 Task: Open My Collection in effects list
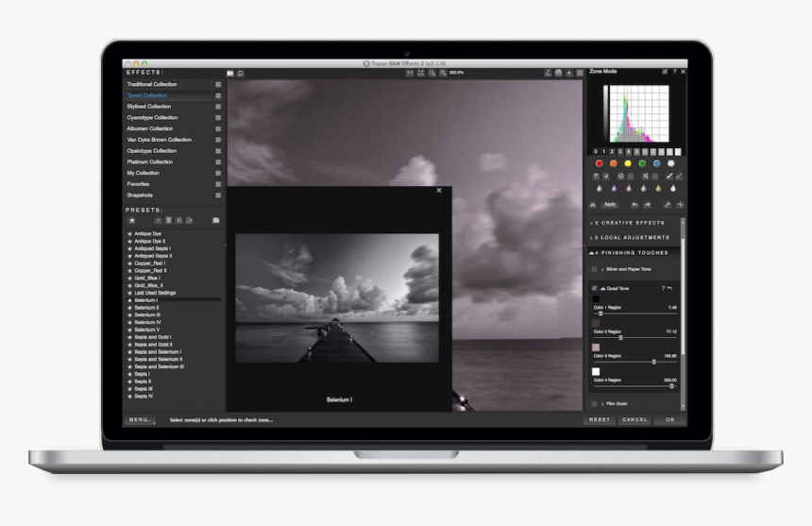143,173
